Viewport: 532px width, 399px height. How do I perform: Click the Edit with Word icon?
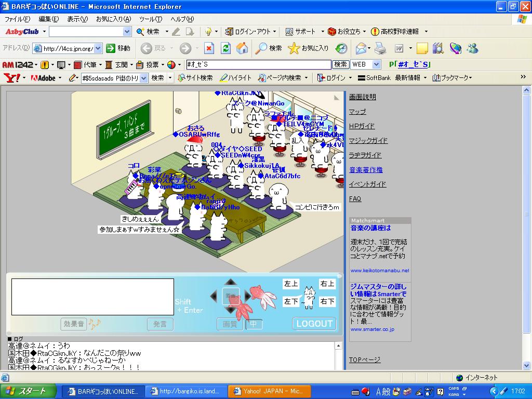399,48
